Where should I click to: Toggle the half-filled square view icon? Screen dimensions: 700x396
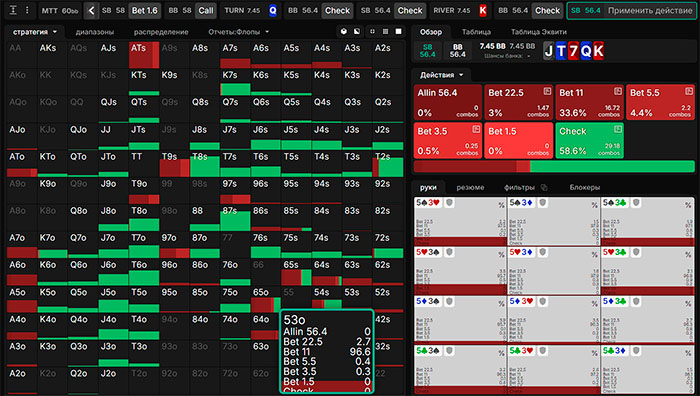(357, 32)
